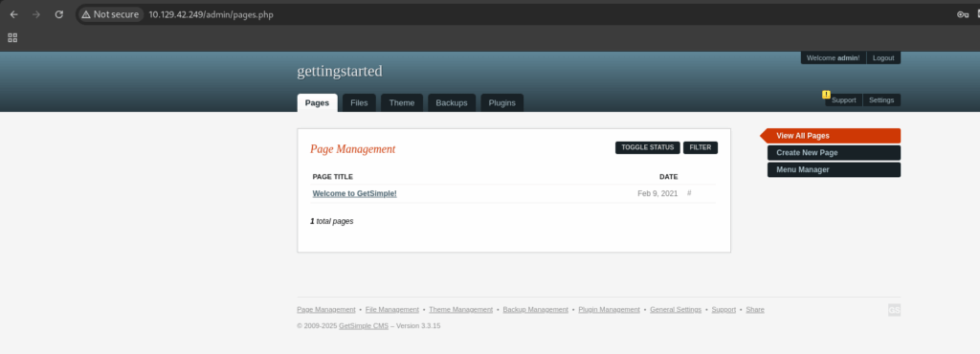Open the apps grid icon in bookmarks bar

(12, 37)
